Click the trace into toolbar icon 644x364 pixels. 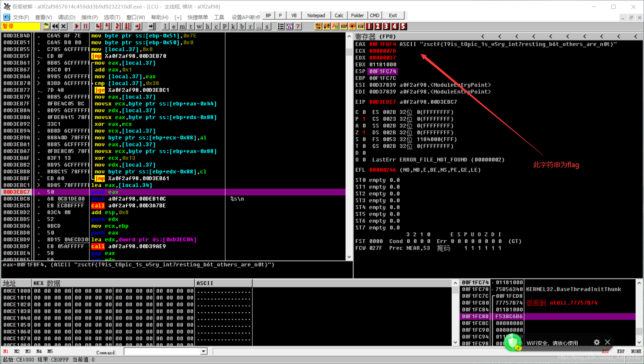119,26
